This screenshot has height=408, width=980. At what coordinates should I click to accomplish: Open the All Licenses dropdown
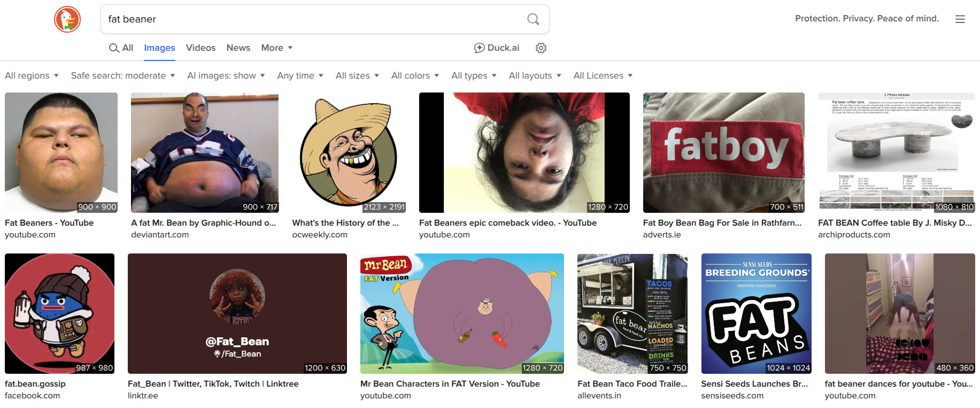[x=603, y=76]
